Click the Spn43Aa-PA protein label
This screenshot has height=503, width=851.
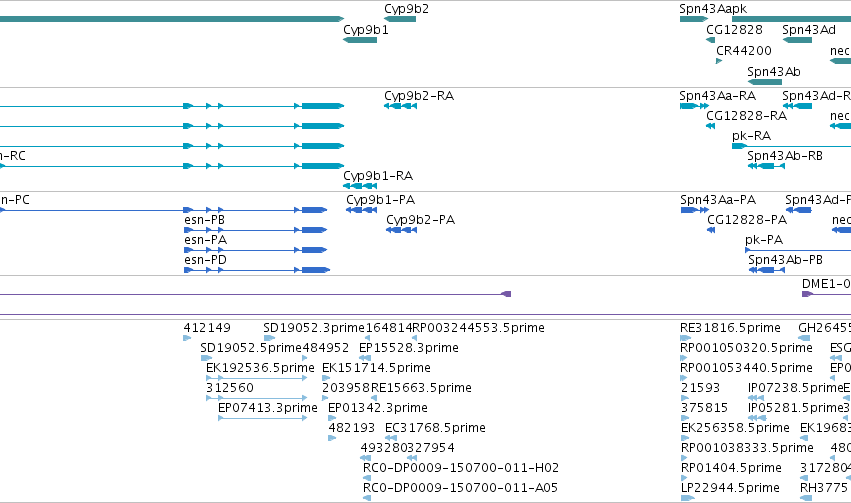pos(718,200)
